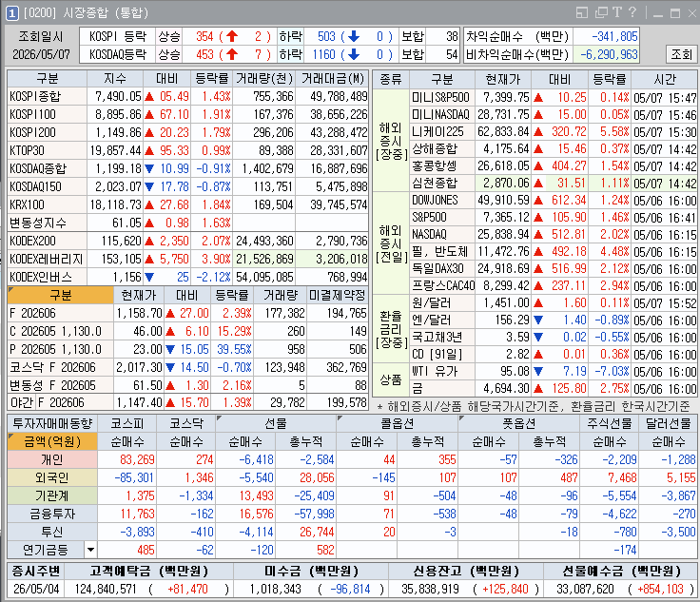Open the dropdown arrow beside 연기금등

click(90, 550)
